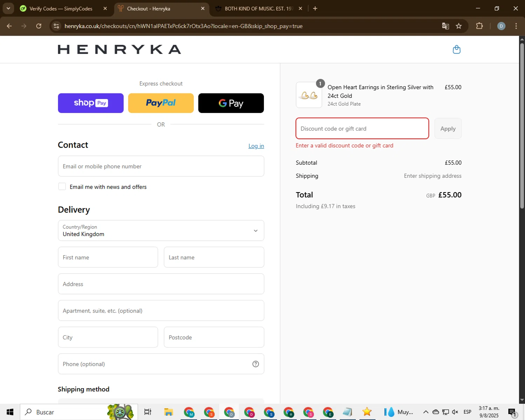Image resolution: width=525 pixels, height=420 pixels.
Task: Pay with the Shop Pay button
Action: point(91,103)
